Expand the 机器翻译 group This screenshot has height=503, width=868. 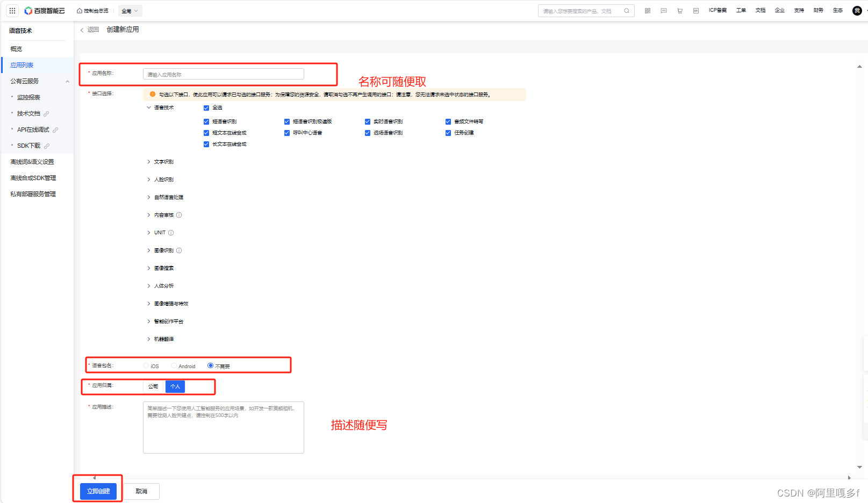click(149, 339)
